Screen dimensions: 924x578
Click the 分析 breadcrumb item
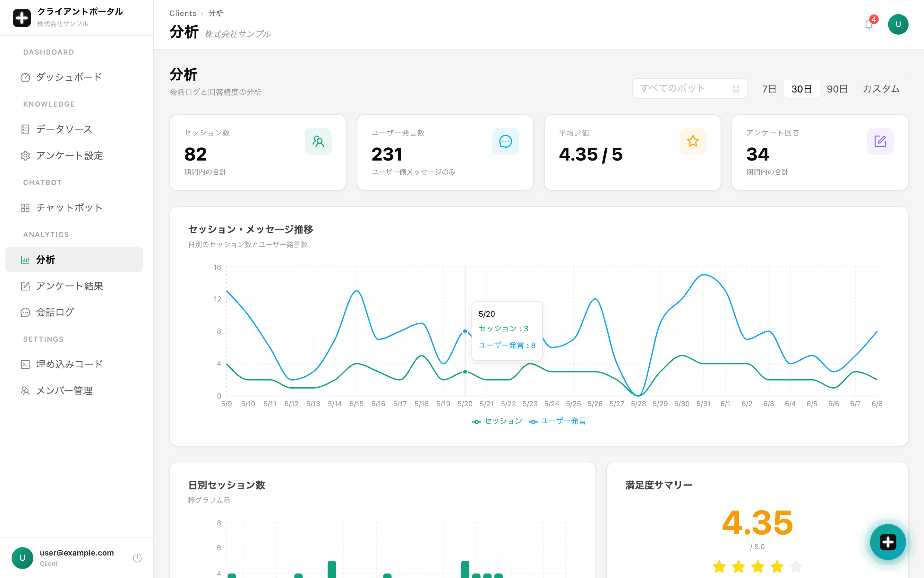(x=216, y=13)
